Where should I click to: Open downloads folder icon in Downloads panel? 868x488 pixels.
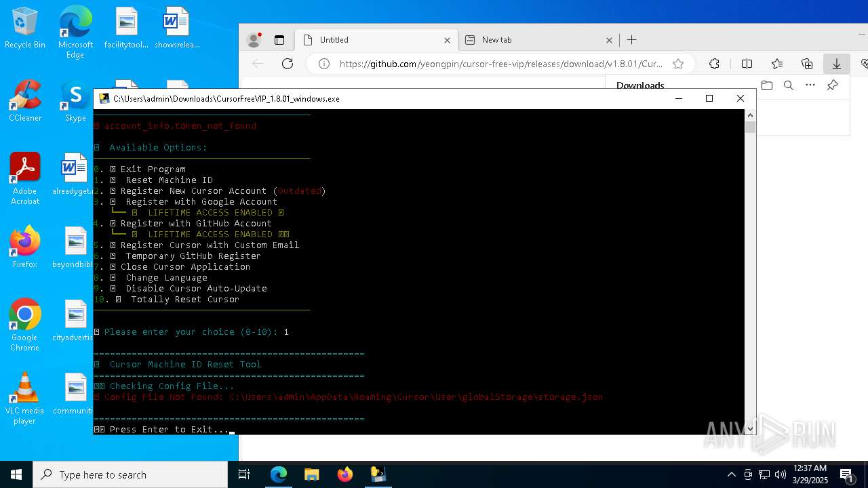point(767,85)
